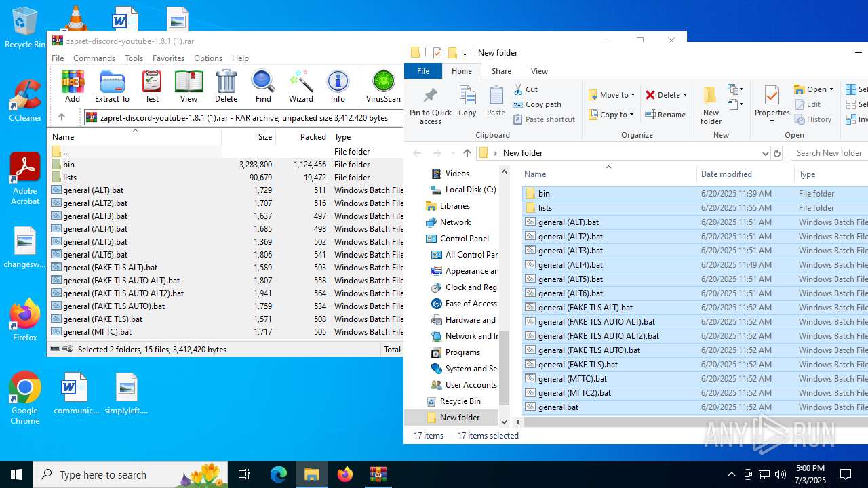Refresh the Explorer folder view
868x488 pixels.
(777, 153)
